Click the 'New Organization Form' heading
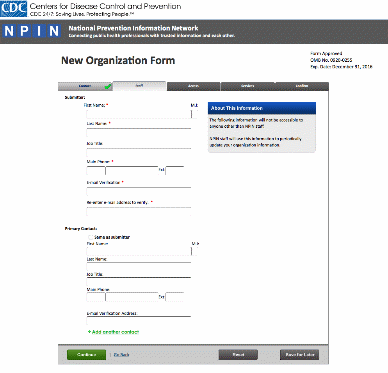Viewport: 388px width, 373px height. tap(118, 60)
